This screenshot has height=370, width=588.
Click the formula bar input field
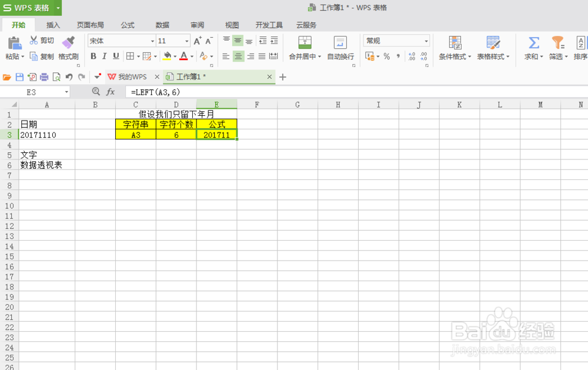tap(356, 92)
